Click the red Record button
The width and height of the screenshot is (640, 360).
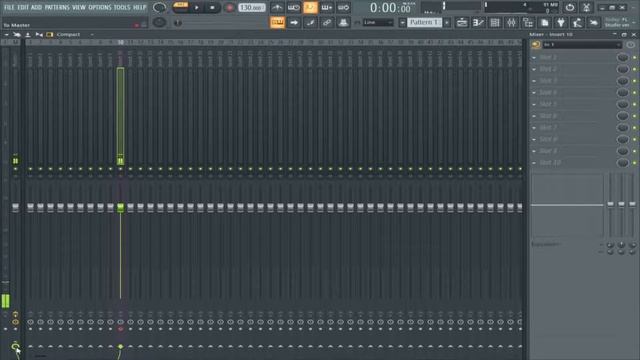[x=229, y=7]
